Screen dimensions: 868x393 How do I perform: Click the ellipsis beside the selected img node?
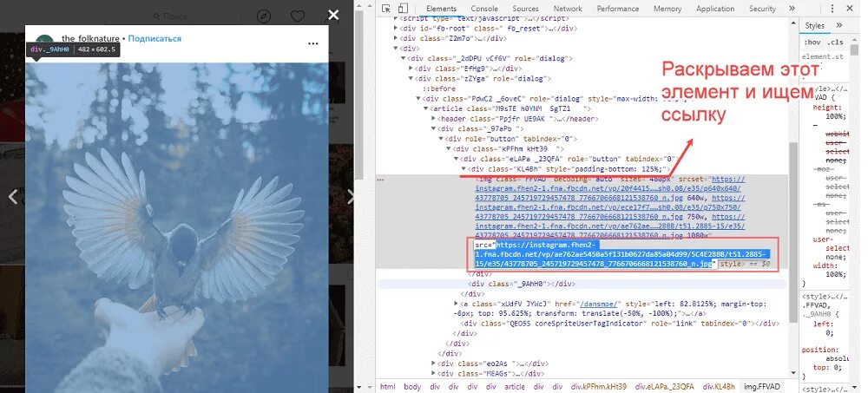pyautogui.click(x=380, y=180)
